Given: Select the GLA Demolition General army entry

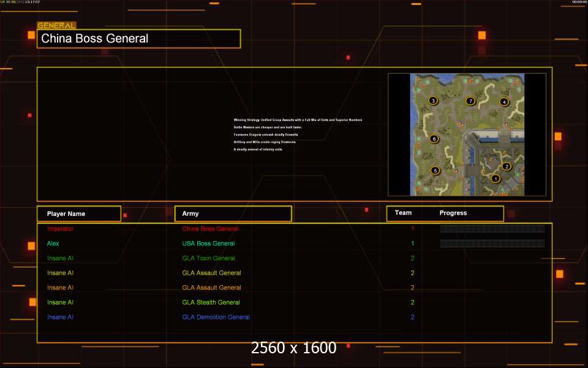Looking at the screenshot, I should click(216, 317).
